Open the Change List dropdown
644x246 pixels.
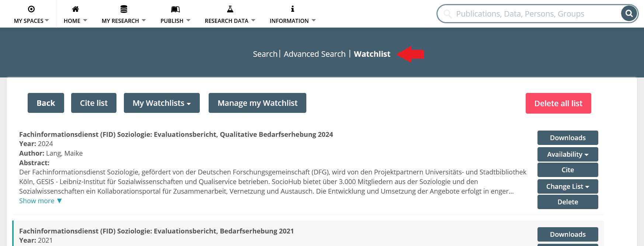pyautogui.click(x=567, y=187)
